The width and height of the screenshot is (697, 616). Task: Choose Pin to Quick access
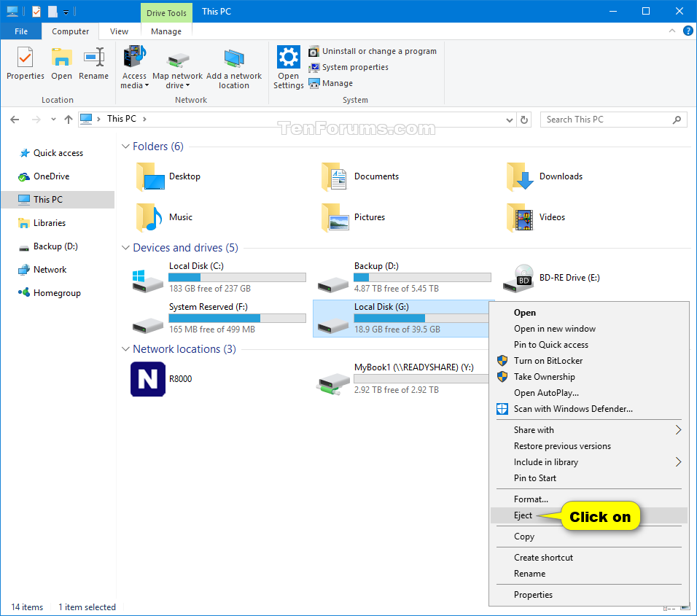(589, 344)
